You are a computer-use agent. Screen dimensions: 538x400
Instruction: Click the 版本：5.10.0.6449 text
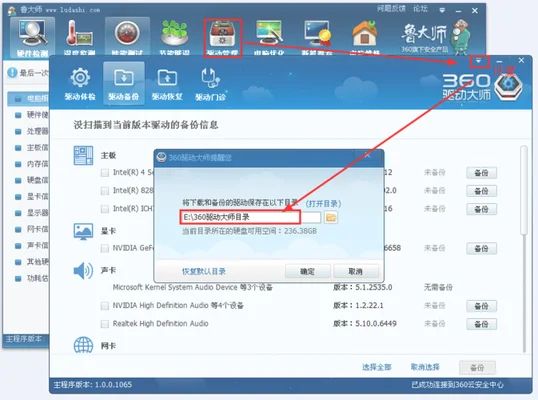365,323
